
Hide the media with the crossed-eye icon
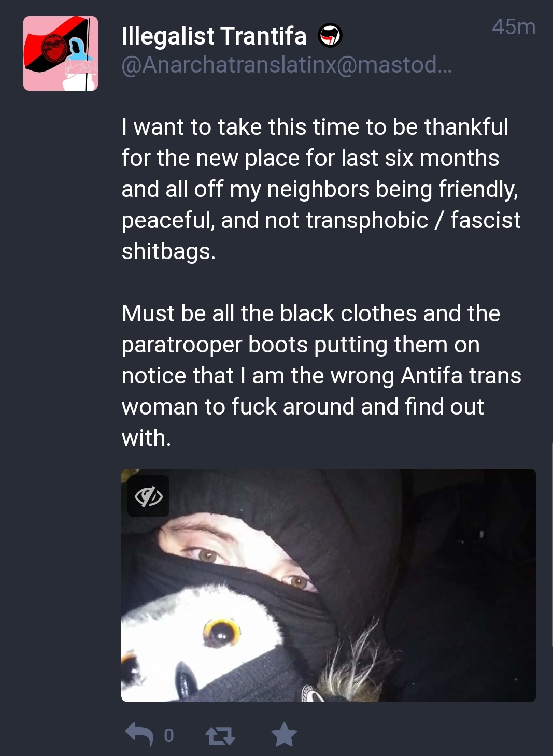coord(149,496)
